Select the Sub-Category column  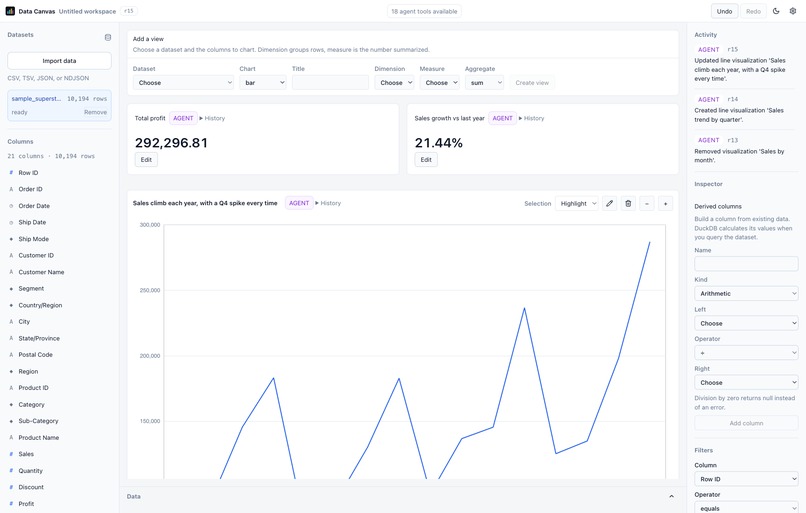point(39,421)
